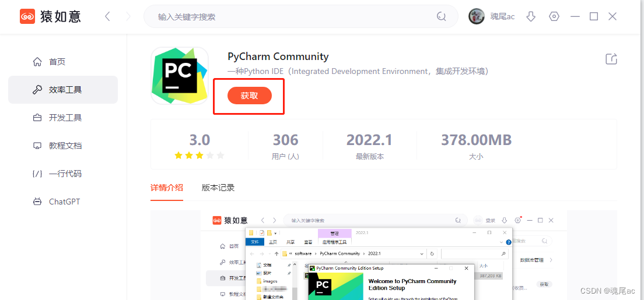Minimize the 猿如意 window

pyautogui.click(x=575, y=16)
